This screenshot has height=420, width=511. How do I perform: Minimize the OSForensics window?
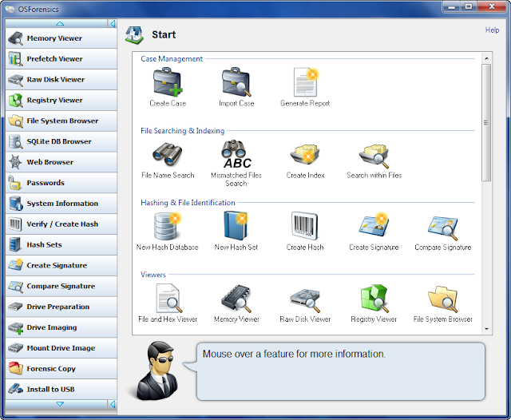(x=451, y=7)
